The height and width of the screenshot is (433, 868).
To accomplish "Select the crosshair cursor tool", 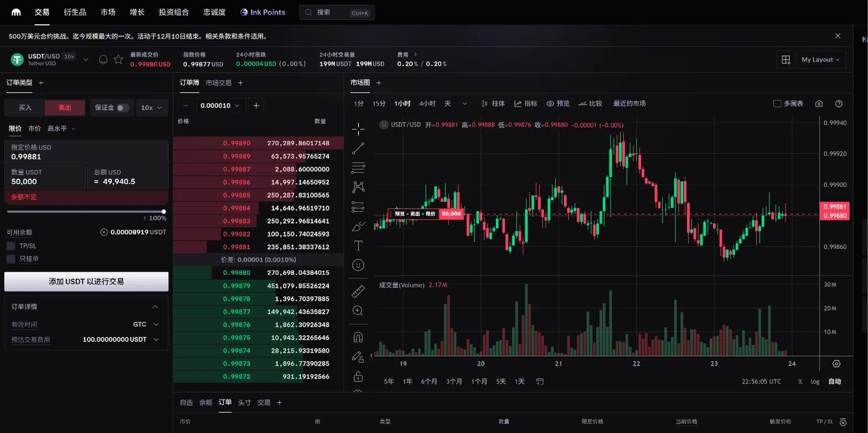I will (358, 129).
